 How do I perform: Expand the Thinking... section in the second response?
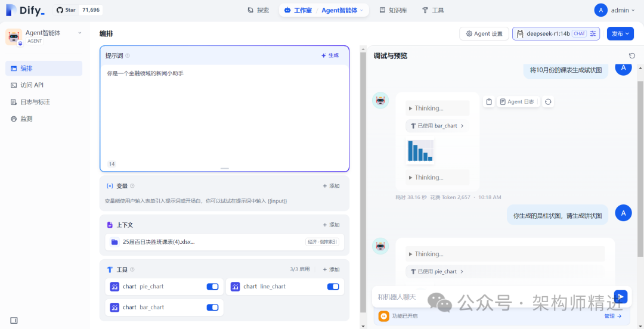(x=505, y=254)
